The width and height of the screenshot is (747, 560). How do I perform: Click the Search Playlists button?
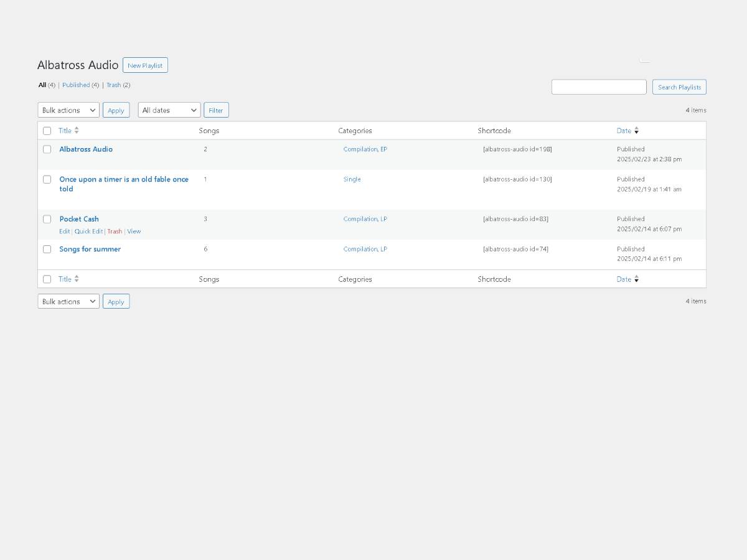pyautogui.click(x=679, y=87)
